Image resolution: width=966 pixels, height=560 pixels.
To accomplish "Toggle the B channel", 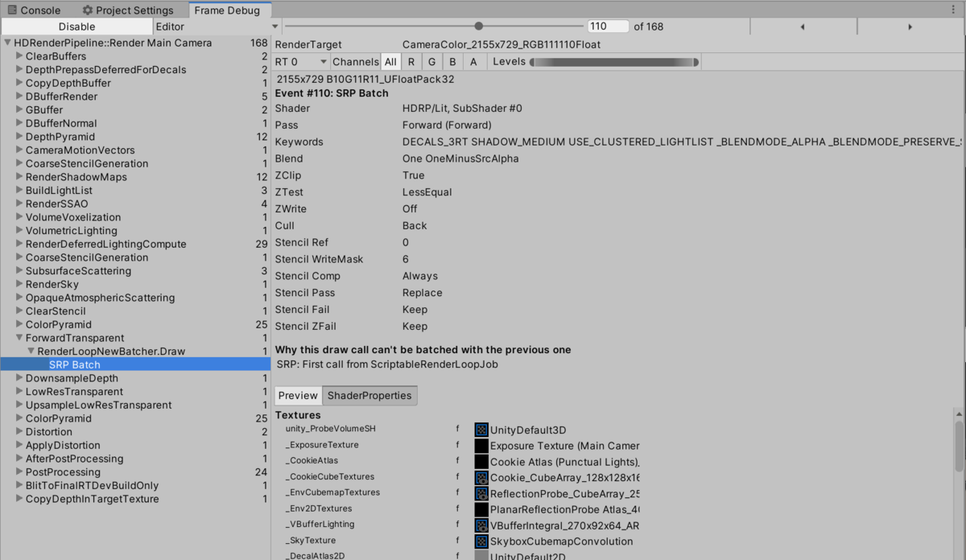I will coord(453,62).
